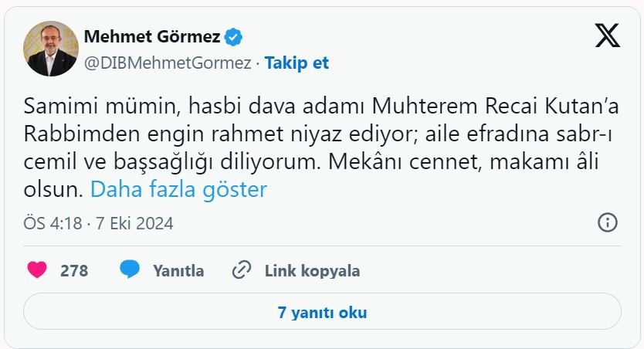This screenshot has width=644, height=349.
Task: Click the @DIBMehmetGormez handle
Action: coord(167,63)
